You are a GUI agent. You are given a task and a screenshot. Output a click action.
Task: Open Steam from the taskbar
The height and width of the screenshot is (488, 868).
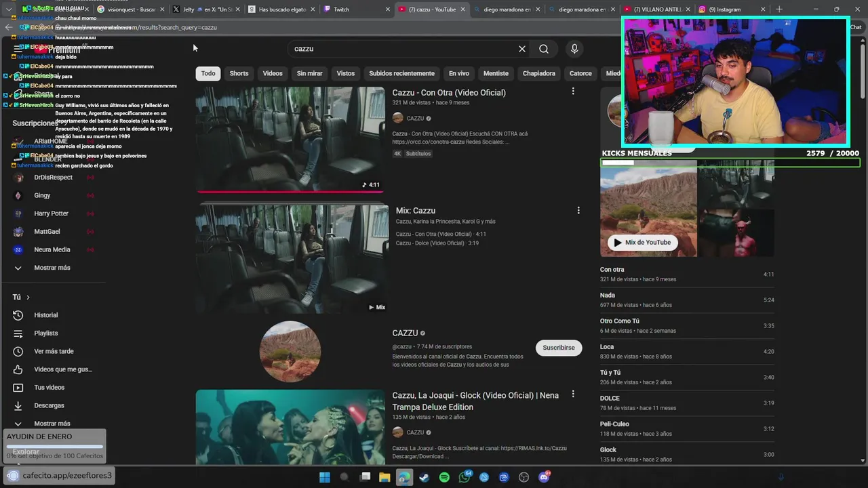coord(424,477)
